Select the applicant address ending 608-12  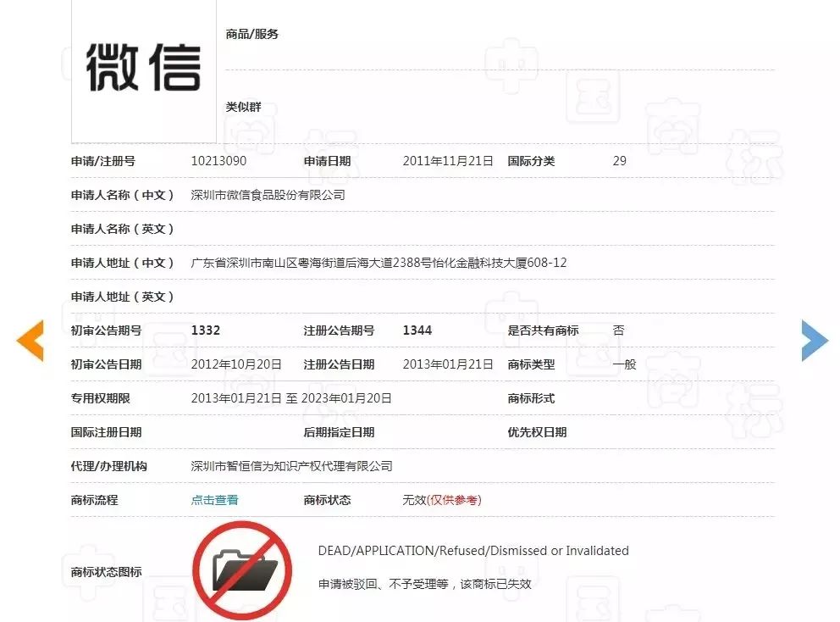pyautogui.click(x=379, y=263)
